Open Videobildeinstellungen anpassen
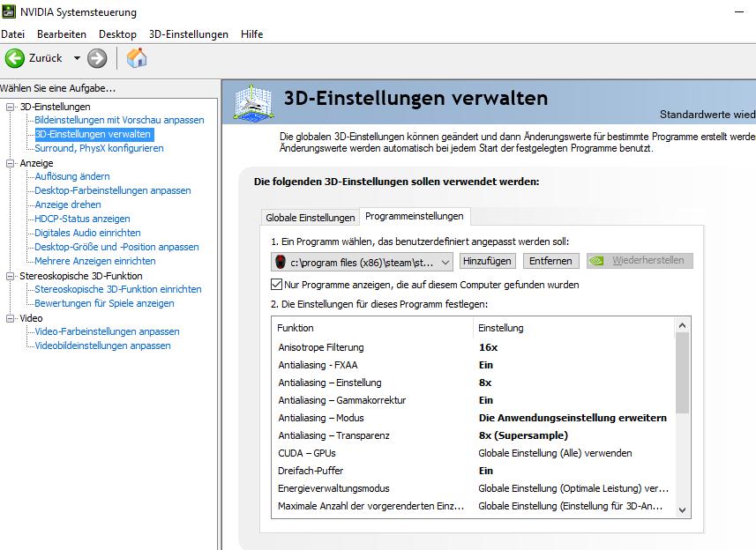Screen dimensions: 756x550 point(102,346)
